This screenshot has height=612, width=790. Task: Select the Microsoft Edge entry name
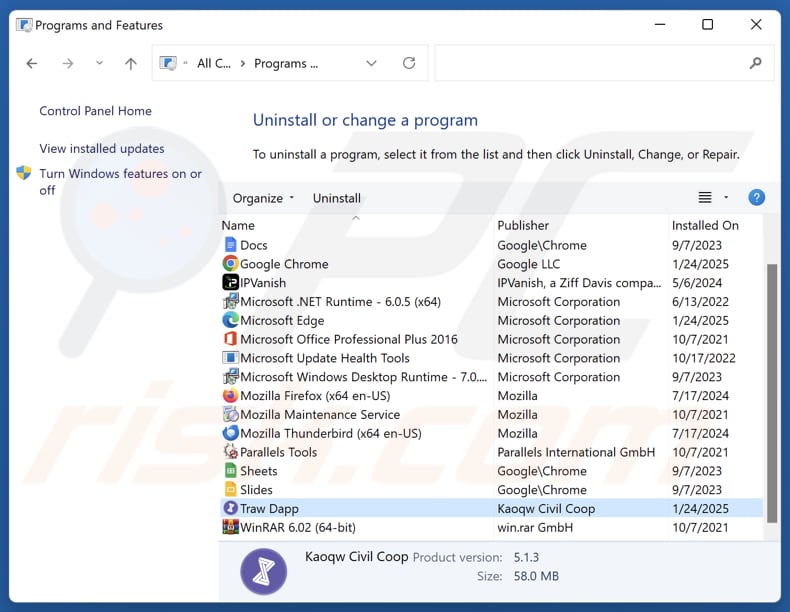[x=282, y=320]
